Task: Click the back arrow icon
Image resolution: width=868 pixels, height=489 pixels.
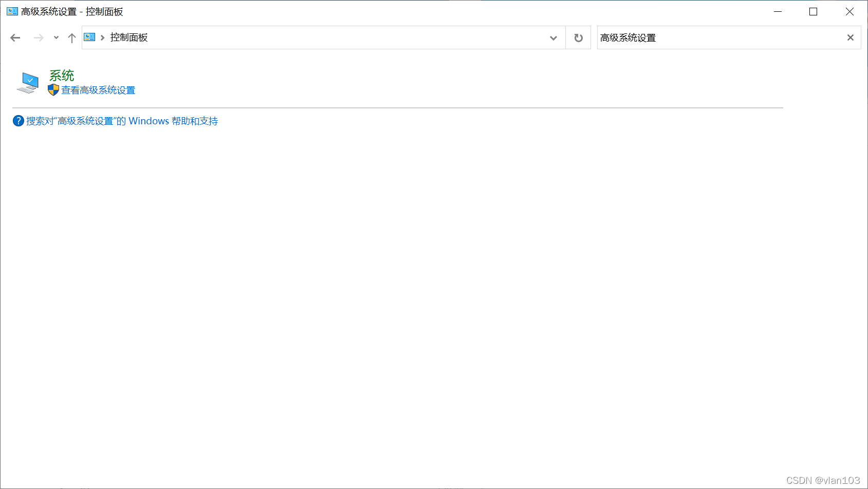Action: coord(15,37)
